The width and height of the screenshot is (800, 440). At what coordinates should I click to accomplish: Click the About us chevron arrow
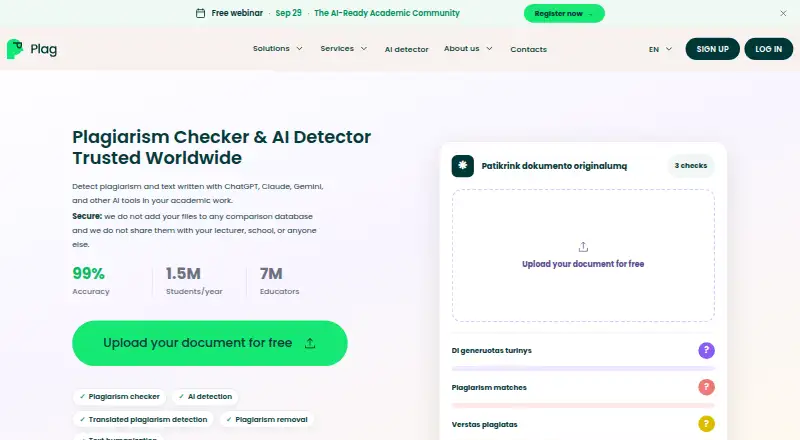(x=489, y=48)
